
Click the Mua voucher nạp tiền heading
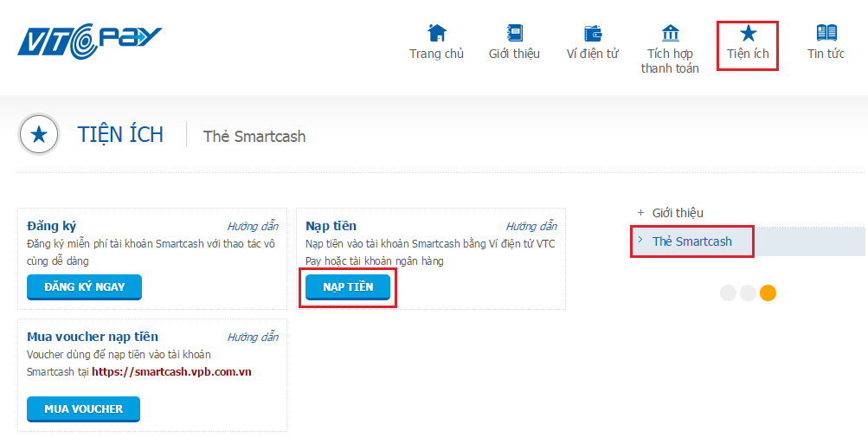tap(93, 337)
